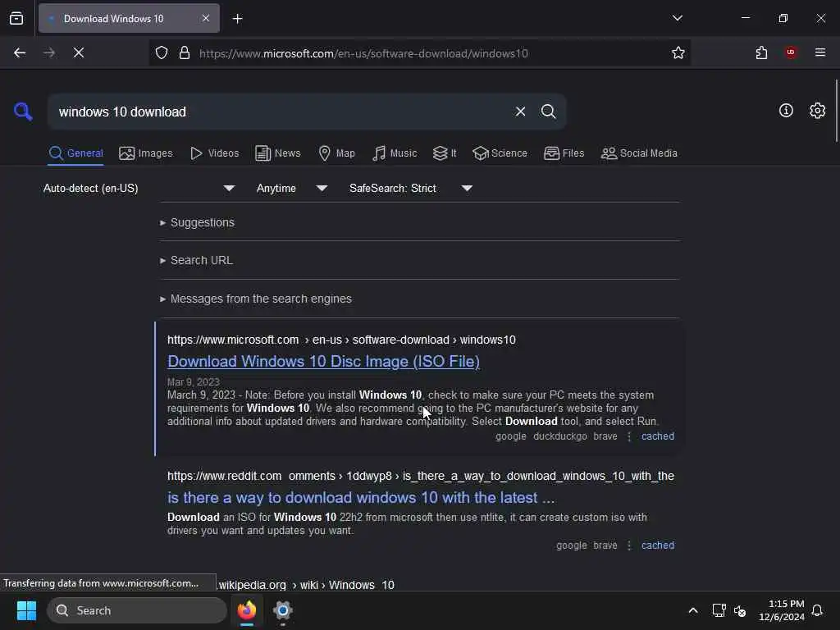The height and width of the screenshot is (630, 840).
Task: Switch to the Videos category
Action: [x=214, y=153]
